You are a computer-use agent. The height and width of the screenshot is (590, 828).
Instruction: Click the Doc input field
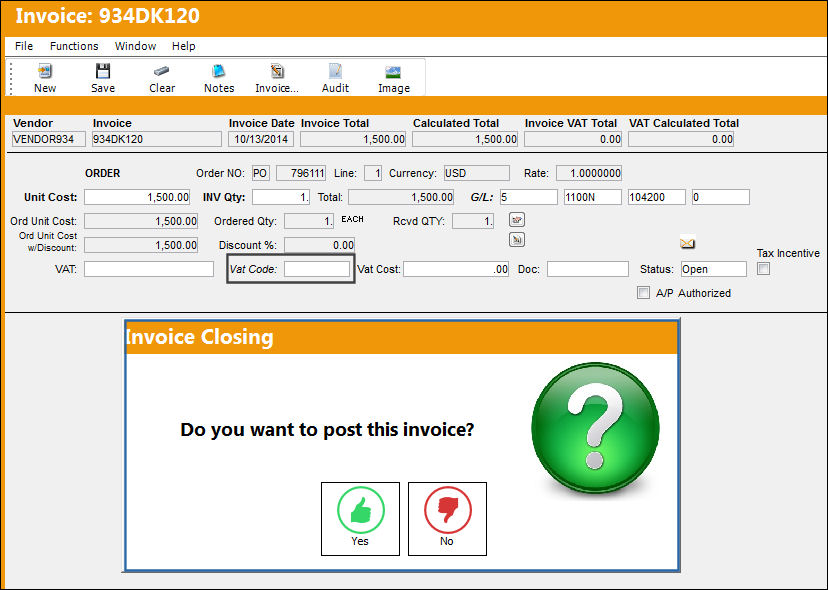588,269
